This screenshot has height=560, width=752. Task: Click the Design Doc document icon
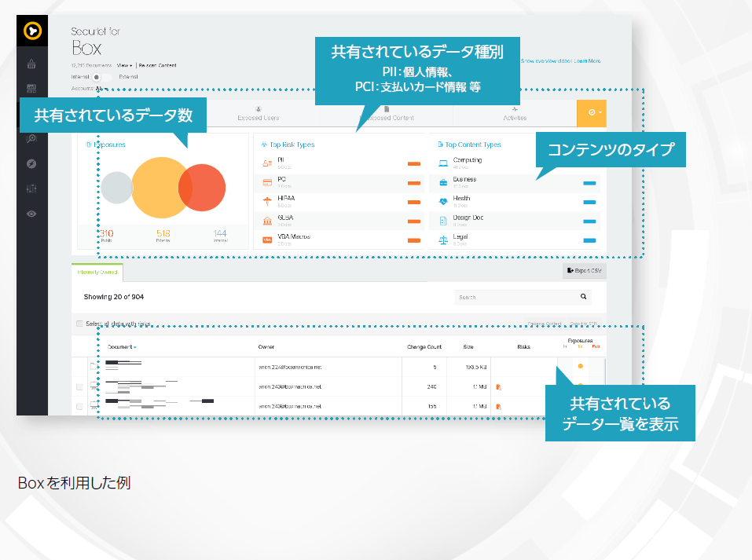click(x=443, y=221)
